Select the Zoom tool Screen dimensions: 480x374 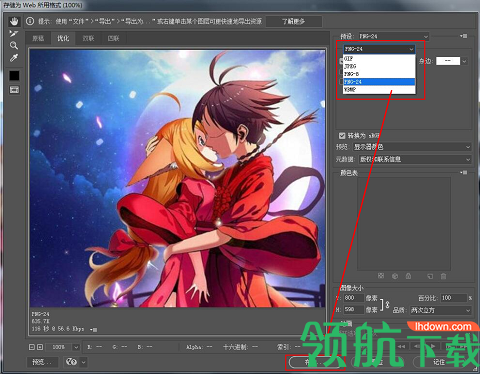[14, 45]
